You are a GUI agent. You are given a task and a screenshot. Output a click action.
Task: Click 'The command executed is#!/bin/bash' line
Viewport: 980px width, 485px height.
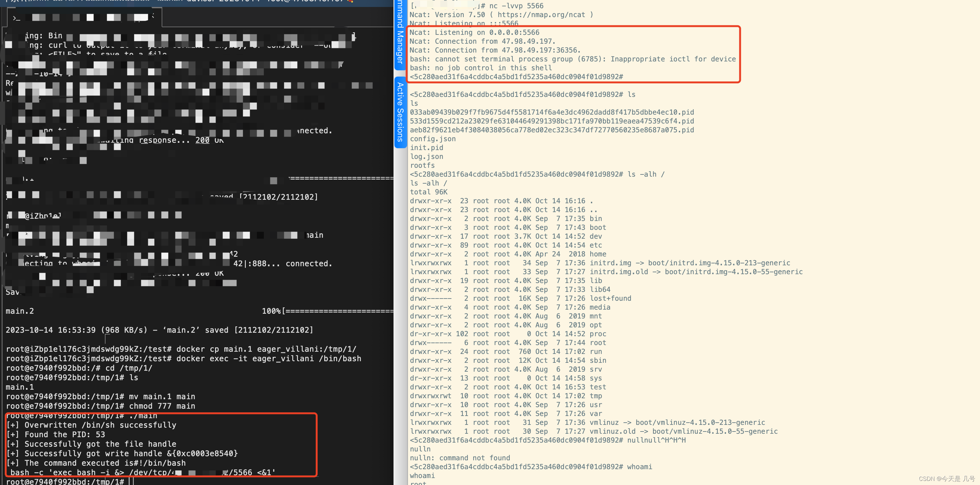click(x=96, y=463)
